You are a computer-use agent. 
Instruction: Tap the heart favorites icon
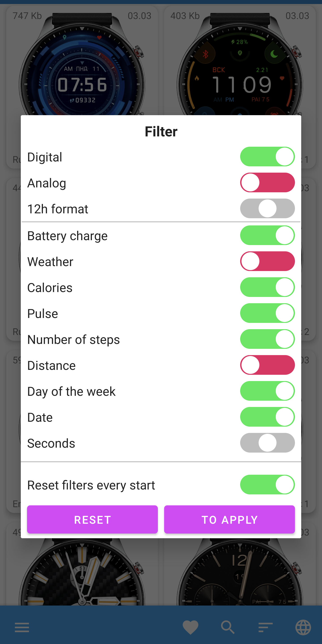[190, 627]
